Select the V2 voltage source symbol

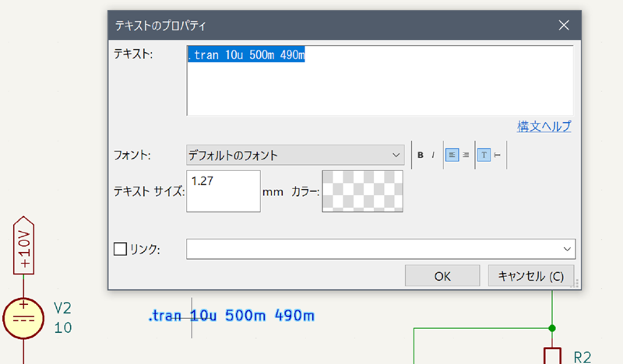pyautogui.click(x=23, y=318)
